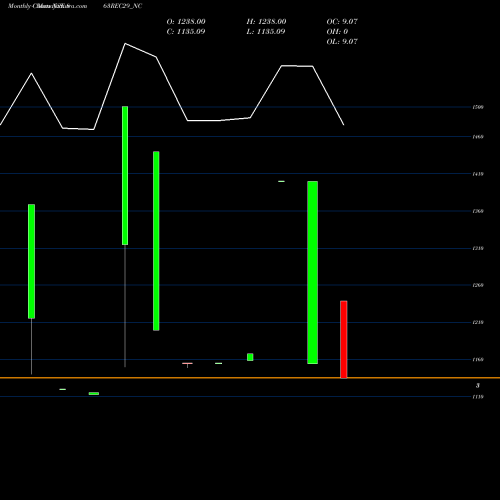Click the low price value 'L: 1135.09'
Image resolution: width=500 pixels, height=500 pixels.
(x=266, y=31)
